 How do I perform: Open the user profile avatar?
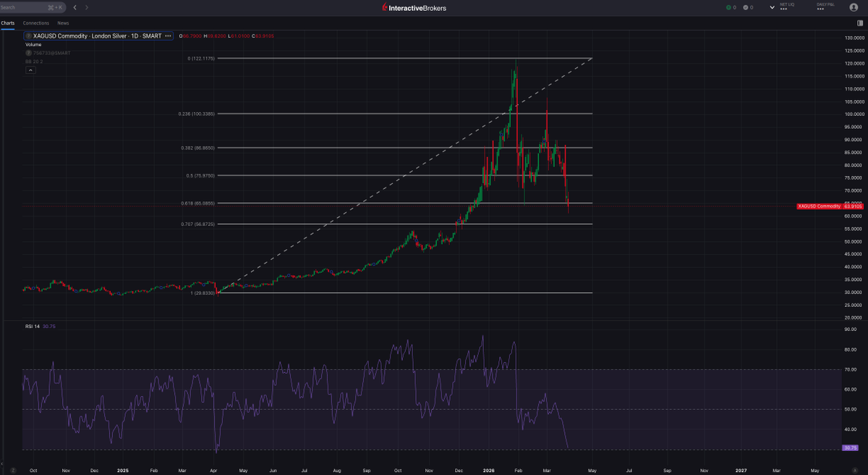[x=854, y=7]
